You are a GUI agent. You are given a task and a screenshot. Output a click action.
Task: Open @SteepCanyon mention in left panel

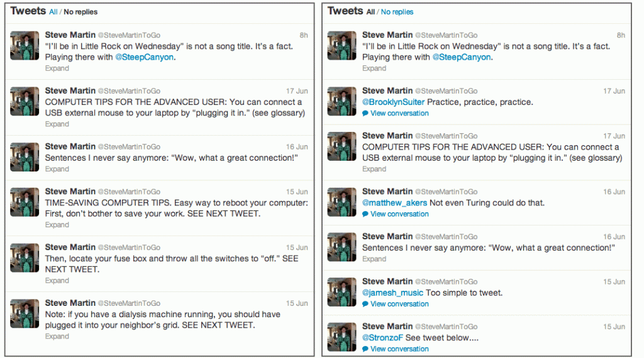pos(145,57)
